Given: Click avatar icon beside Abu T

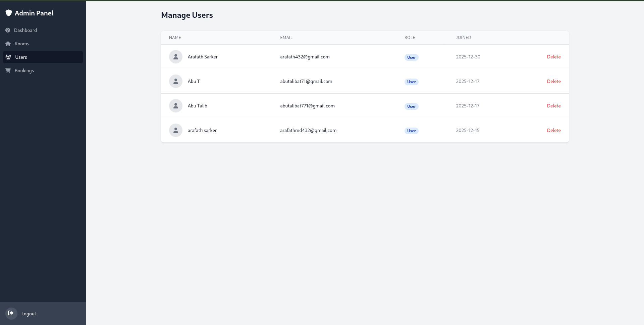Looking at the screenshot, I should click(x=175, y=81).
